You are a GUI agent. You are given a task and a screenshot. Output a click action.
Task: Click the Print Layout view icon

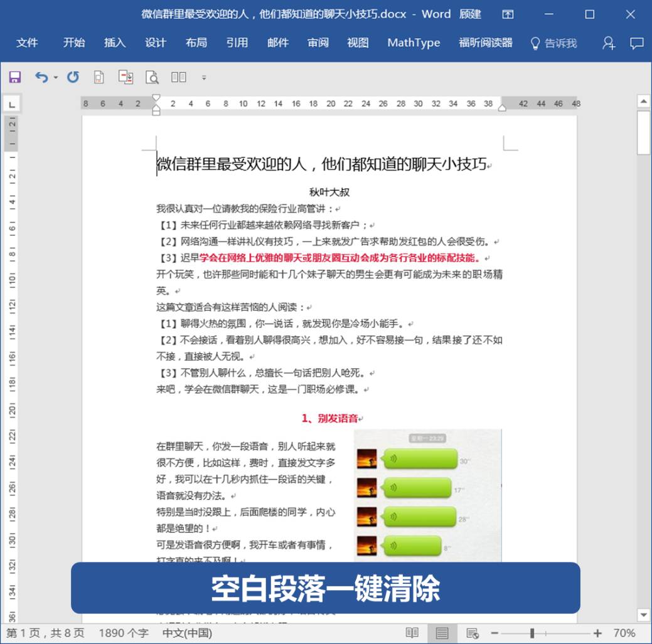pos(441,633)
